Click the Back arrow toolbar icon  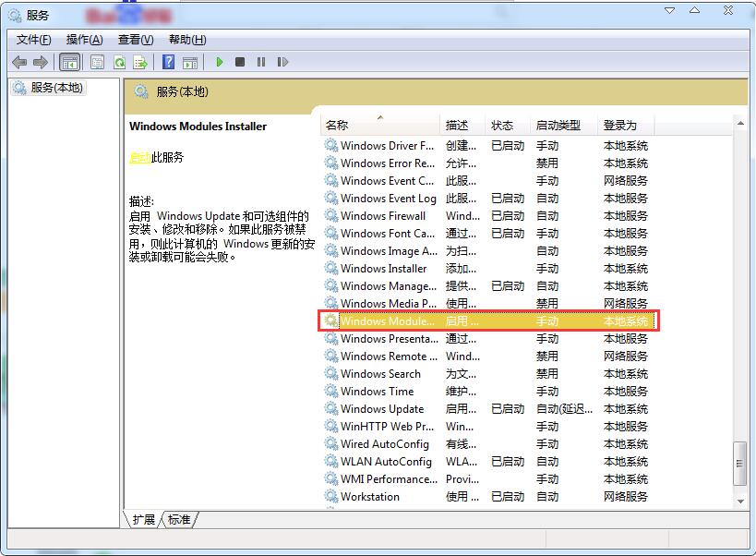19,62
